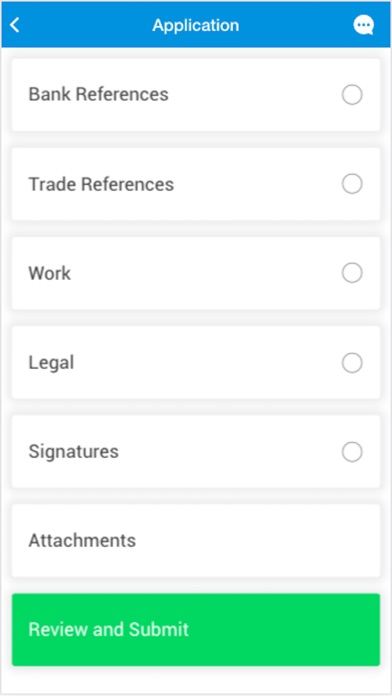Expand the Signatures section card
392x696 pixels.
pyautogui.click(x=196, y=452)
